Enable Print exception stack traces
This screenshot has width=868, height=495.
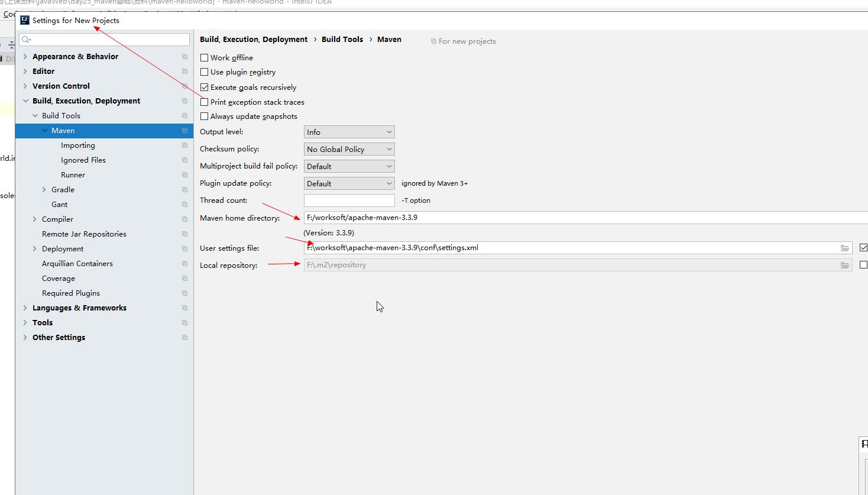click(204, 102)
